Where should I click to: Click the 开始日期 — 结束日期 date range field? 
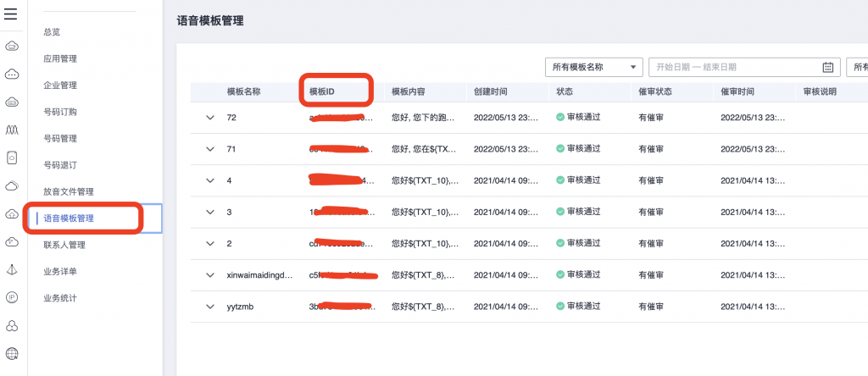[744, 67]
